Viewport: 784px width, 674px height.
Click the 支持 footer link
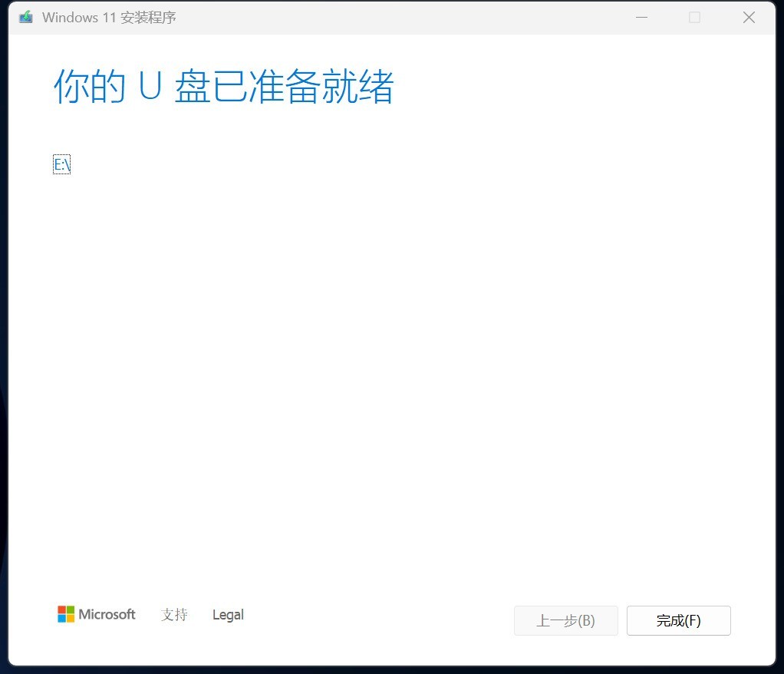(173, 615)
